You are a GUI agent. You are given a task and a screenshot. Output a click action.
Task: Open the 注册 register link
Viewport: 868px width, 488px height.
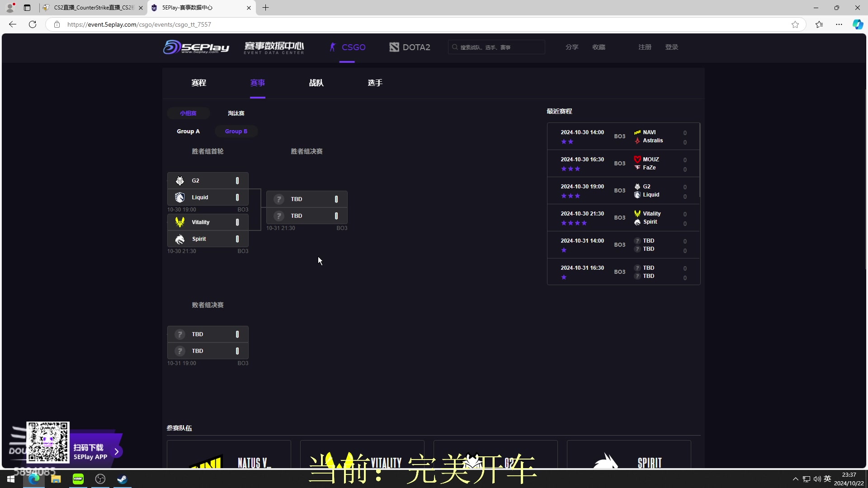click(x=645, y=47)
